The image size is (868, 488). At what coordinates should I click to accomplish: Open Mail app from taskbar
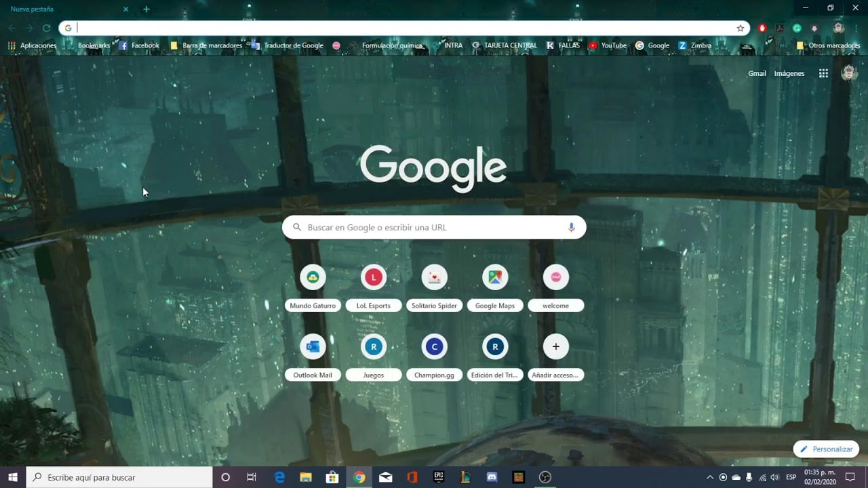pyautogui.click(x=385, y=477)
